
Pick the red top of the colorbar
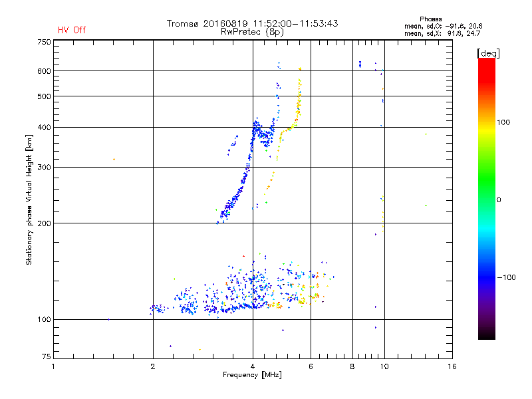486,62
